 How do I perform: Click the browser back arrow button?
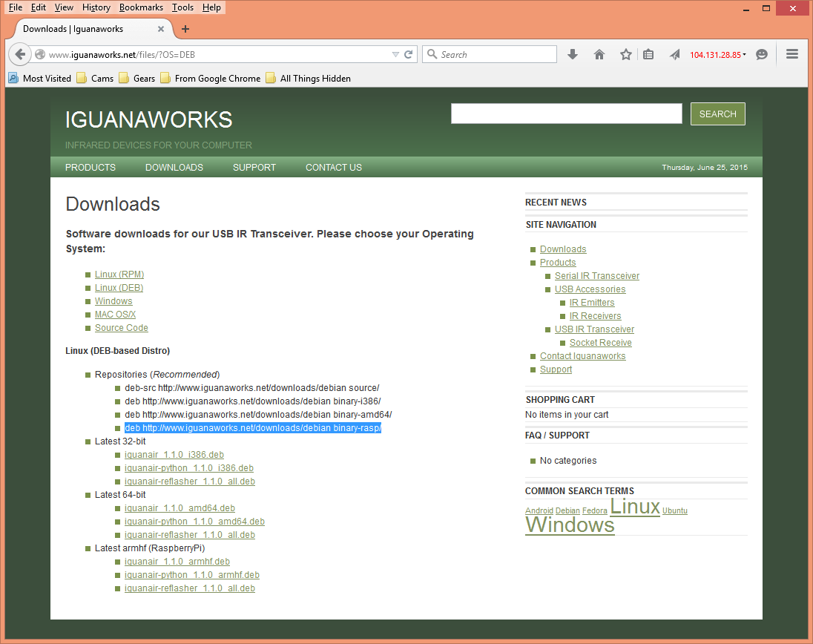click(20, 54)
